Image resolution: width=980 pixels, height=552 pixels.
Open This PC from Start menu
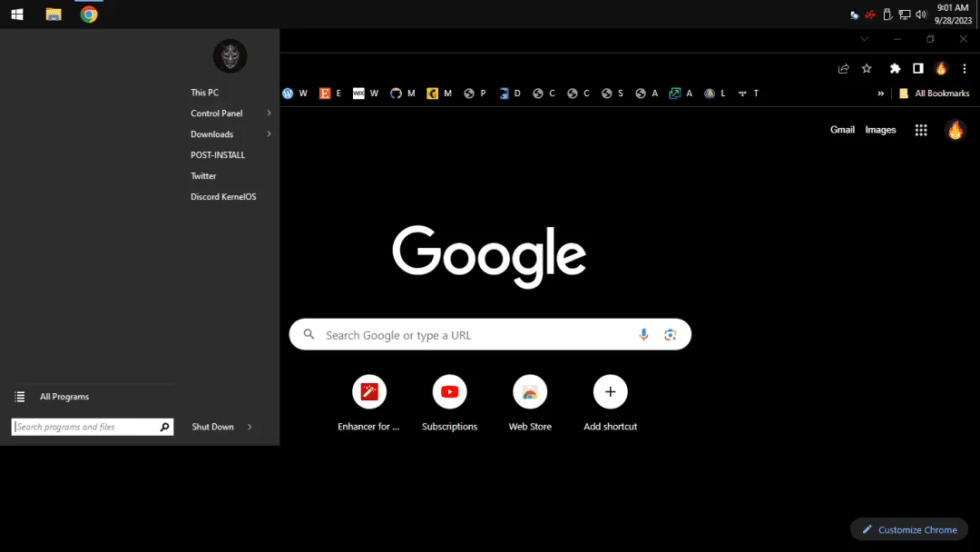(204, 93)
